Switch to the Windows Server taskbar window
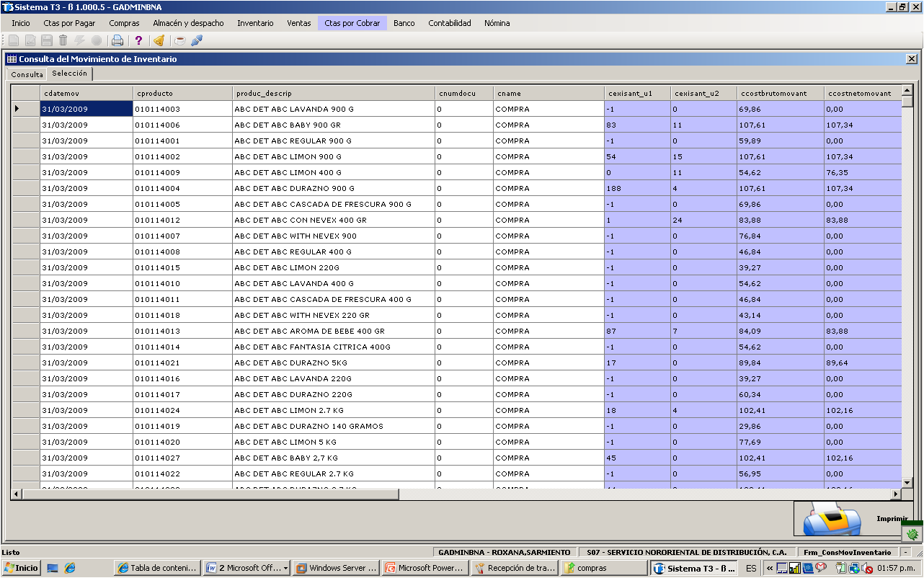This screenshot has height=578, width=924. [x=337, y=568]
